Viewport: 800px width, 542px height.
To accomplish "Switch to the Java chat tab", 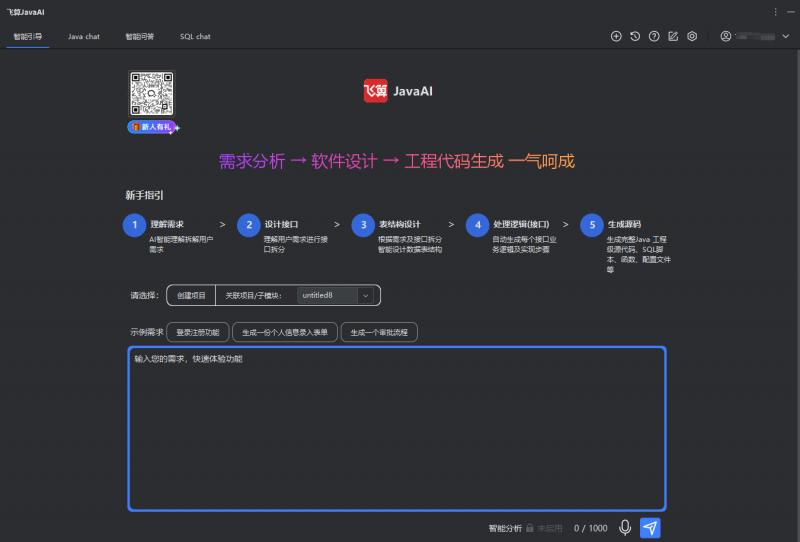I will [84, 36].
